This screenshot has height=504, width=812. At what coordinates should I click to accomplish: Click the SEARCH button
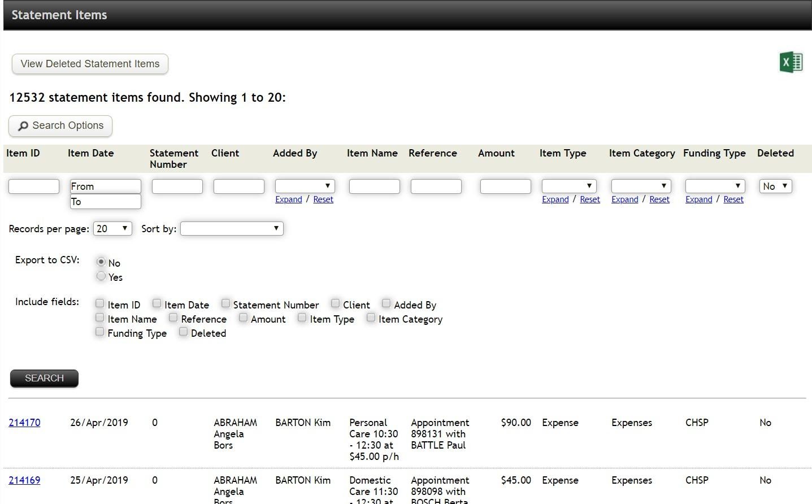[x=44, y=378]
